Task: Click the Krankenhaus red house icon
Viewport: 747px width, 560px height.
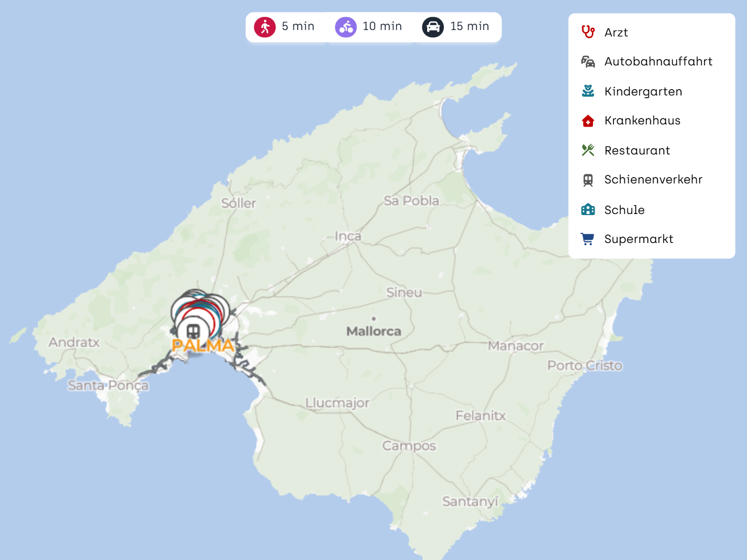Action: [x=588, y=121]
